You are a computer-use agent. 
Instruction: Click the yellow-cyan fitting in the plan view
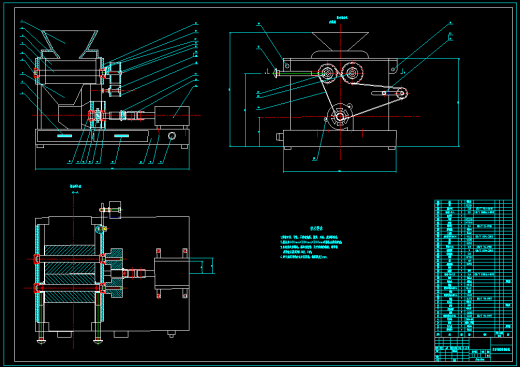click(101, 229)
